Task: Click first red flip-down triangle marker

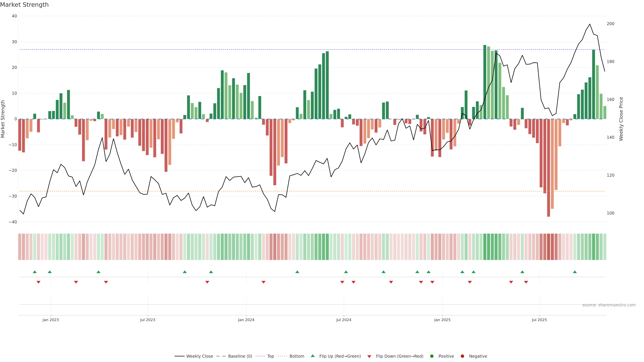Action: pyautogui.click(x=39, y=282)
